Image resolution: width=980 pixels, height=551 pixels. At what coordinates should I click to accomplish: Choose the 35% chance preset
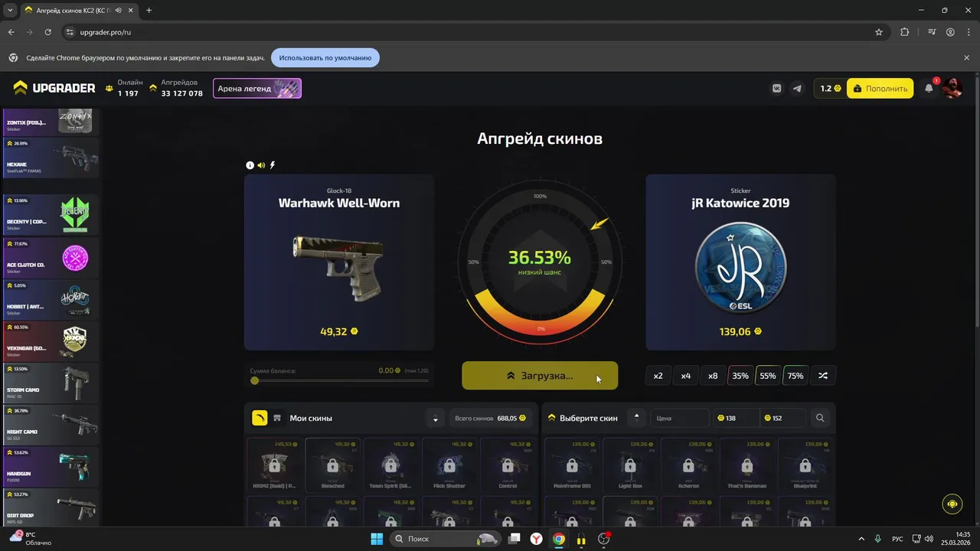tap(740, 376)
